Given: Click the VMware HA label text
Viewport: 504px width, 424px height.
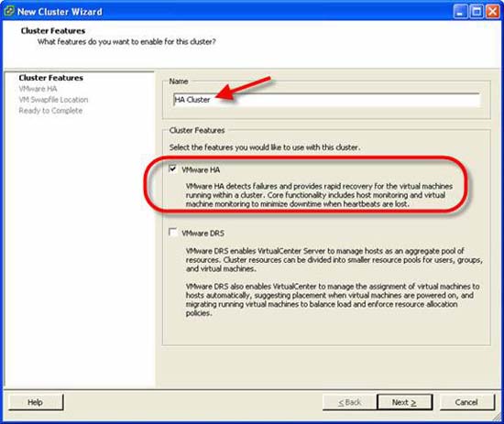Looking at the screenshot, I should point(201,169).
